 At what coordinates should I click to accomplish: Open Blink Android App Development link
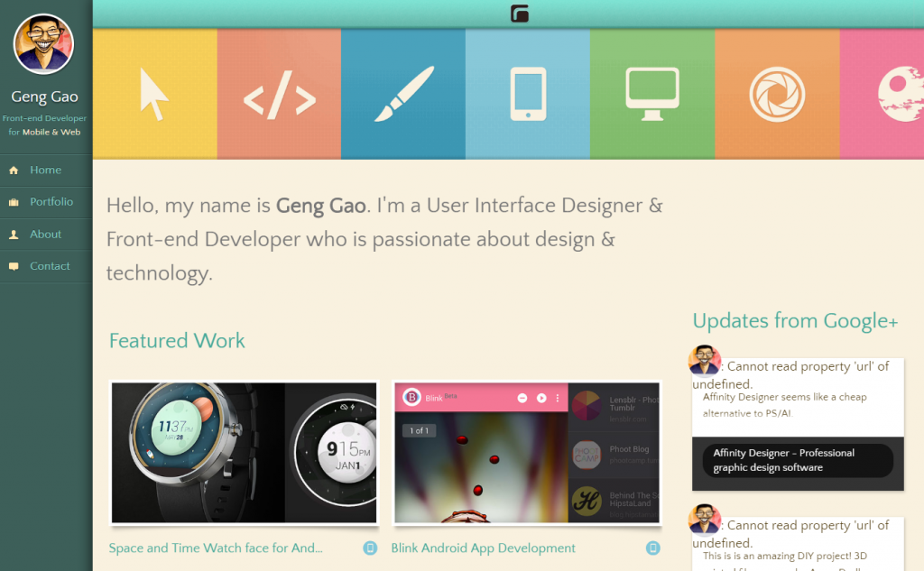pyautogui.click(x=483, y=548)
